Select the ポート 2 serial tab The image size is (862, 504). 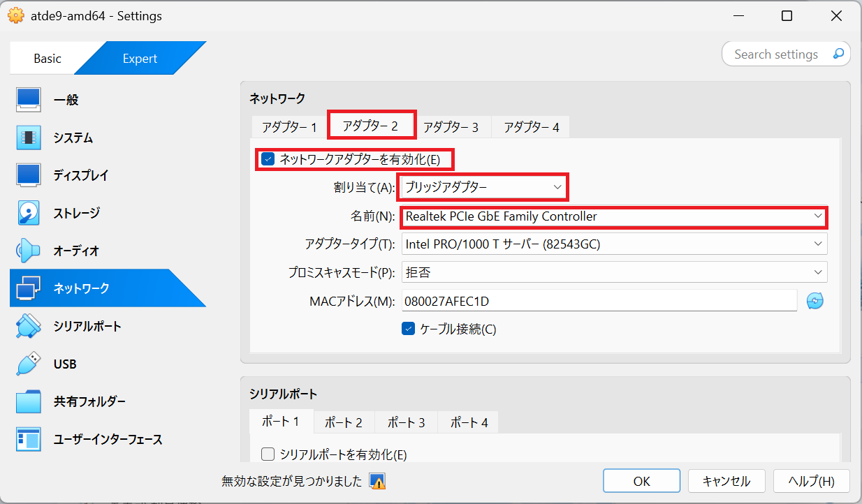click(344, 422)
